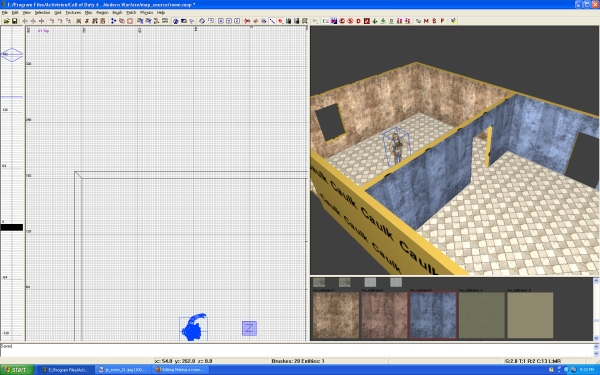Viewport: 600px width, 375px height.
Task: Click the blue globe toolbar icon
Action: (x=175, y=21)
